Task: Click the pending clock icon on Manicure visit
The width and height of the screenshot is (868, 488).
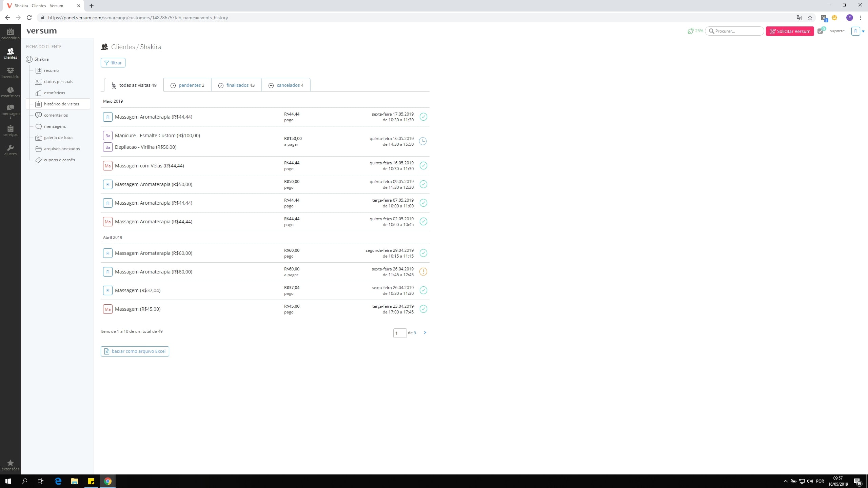Action: (423, 141)
